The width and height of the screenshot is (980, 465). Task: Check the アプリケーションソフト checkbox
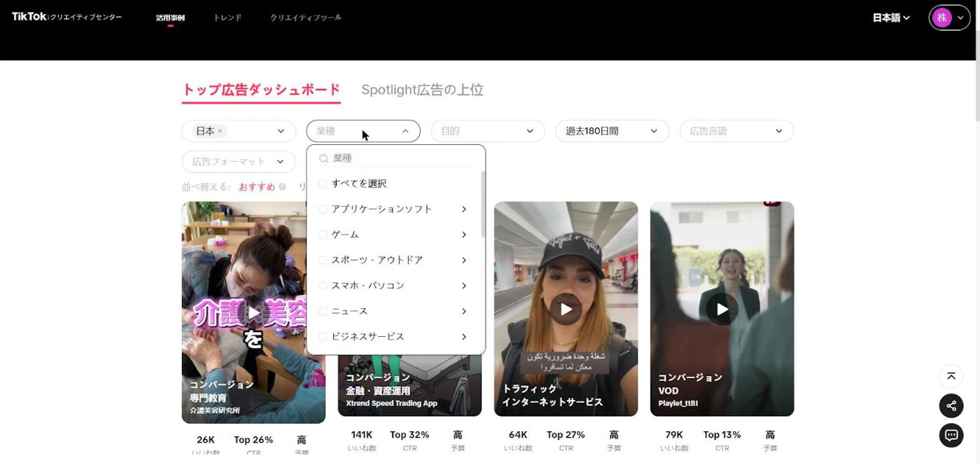click(323, 209)
